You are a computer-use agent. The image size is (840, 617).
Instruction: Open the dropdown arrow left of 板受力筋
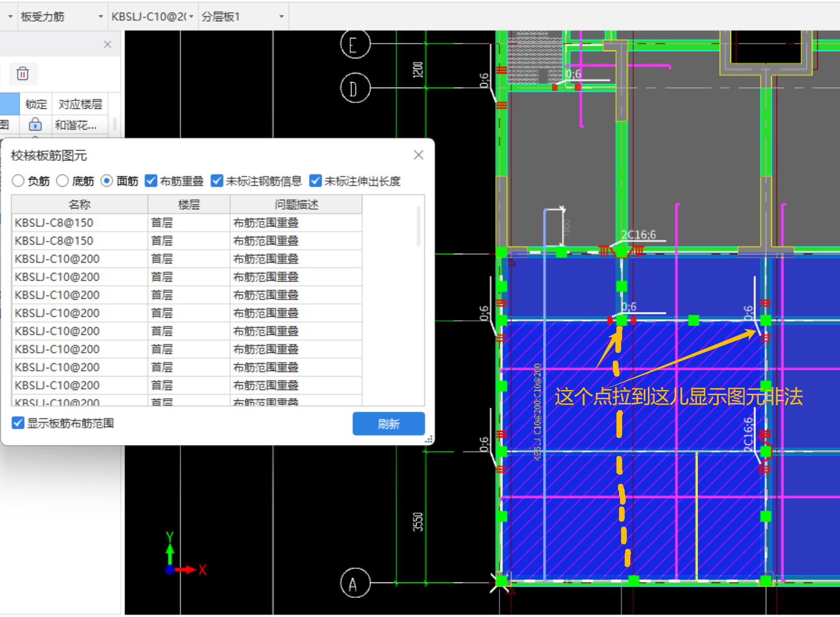pyautogui.click(x=10, y=17)
